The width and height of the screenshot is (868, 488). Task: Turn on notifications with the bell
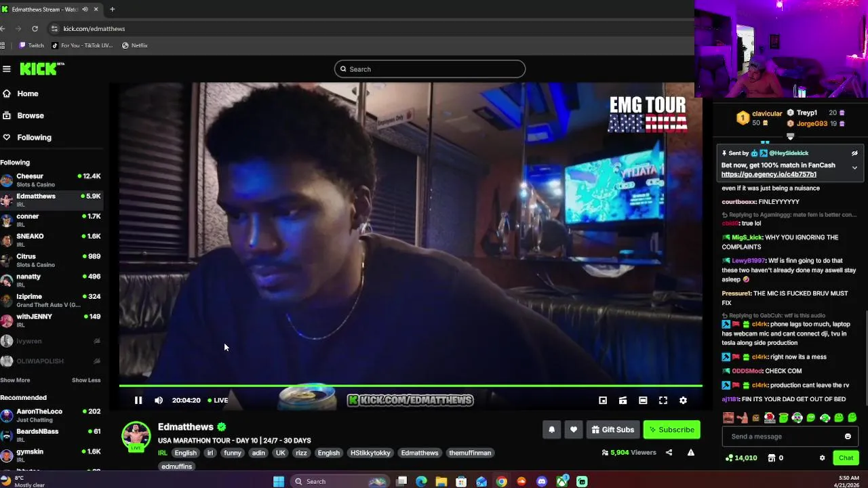[x=551, y=430]
